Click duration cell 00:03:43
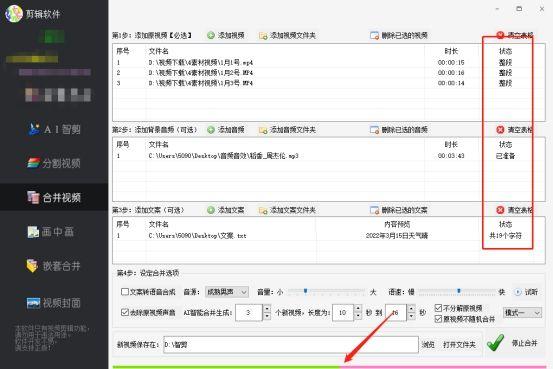 (x=451, y=156)
